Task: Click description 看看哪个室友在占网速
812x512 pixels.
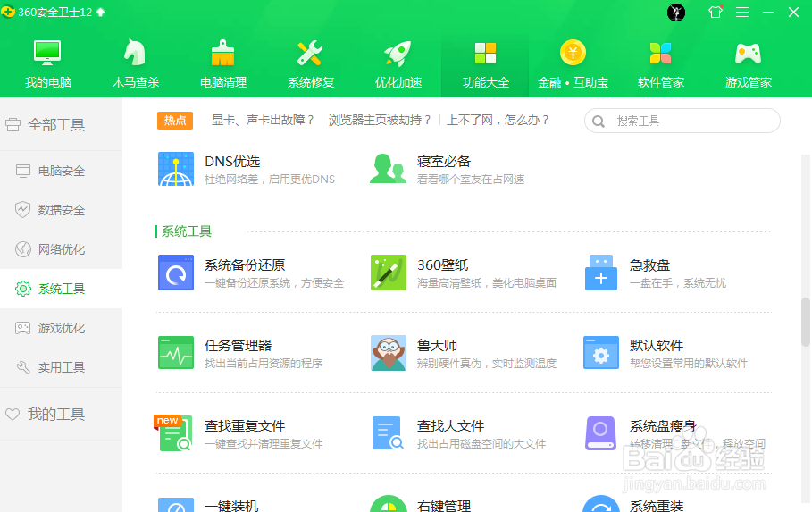Action: click(x=471, y=180)
